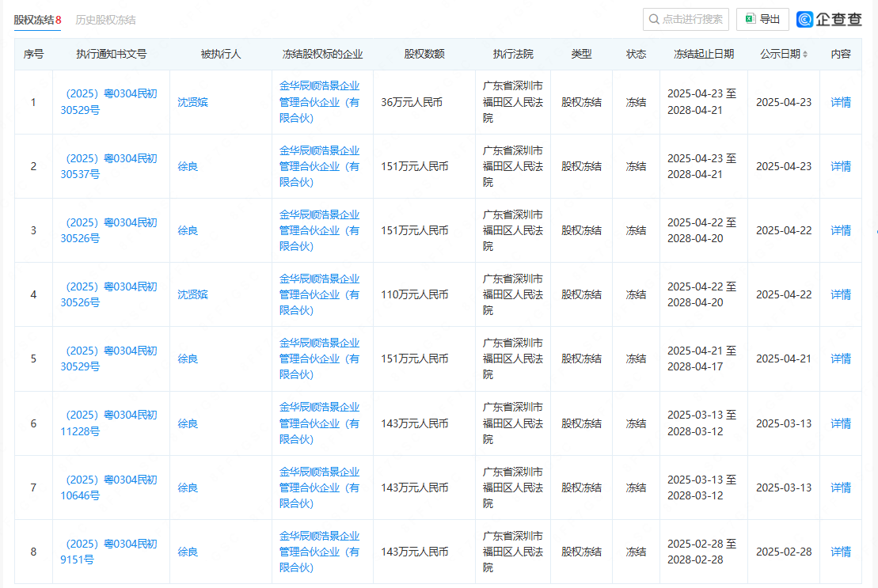Click the 企查查 logo icon
Viewport: 878px width, 588px height.
pos(804,20)
